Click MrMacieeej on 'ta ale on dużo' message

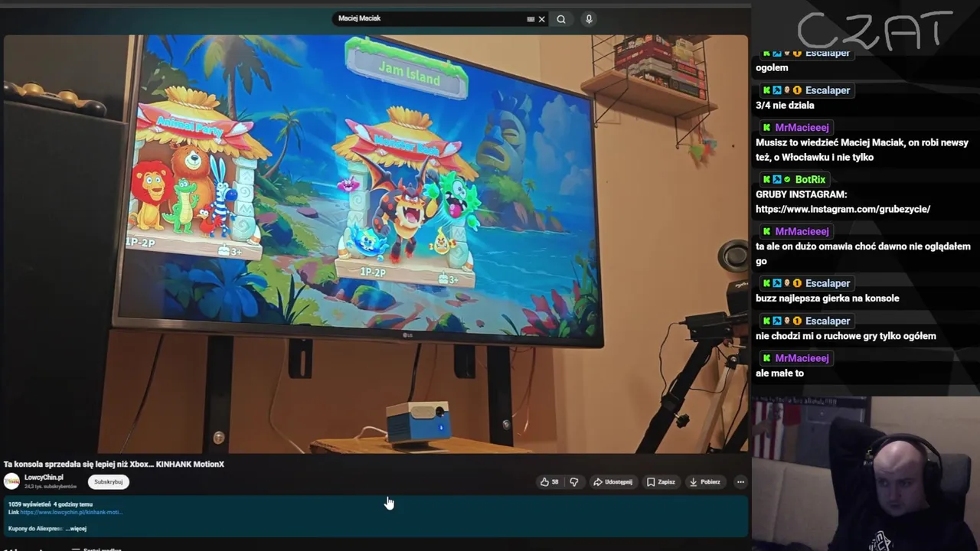pos(802,231)
